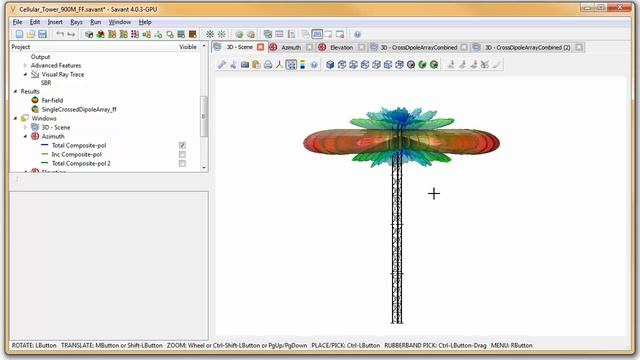Collapse the Azimuth tree node
Image resolution: width=640 pixels, height=360 pixels.
(25, 136)
